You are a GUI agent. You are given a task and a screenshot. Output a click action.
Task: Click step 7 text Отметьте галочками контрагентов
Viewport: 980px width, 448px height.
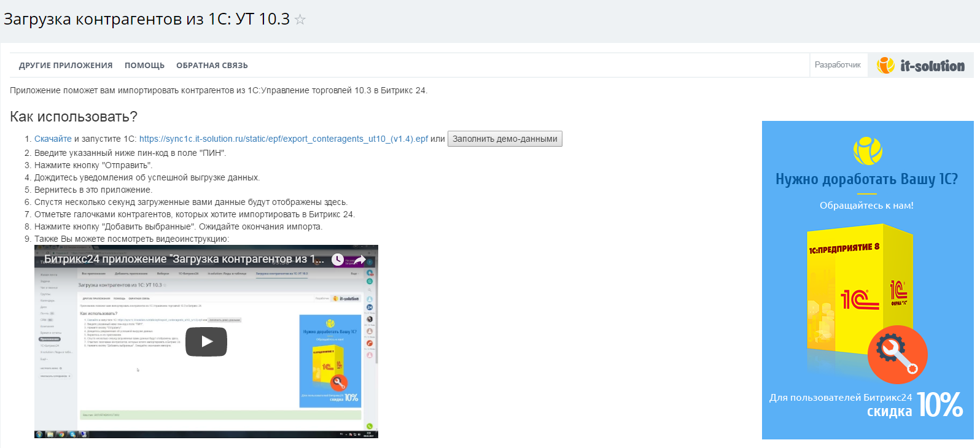[x=195, y=214]
